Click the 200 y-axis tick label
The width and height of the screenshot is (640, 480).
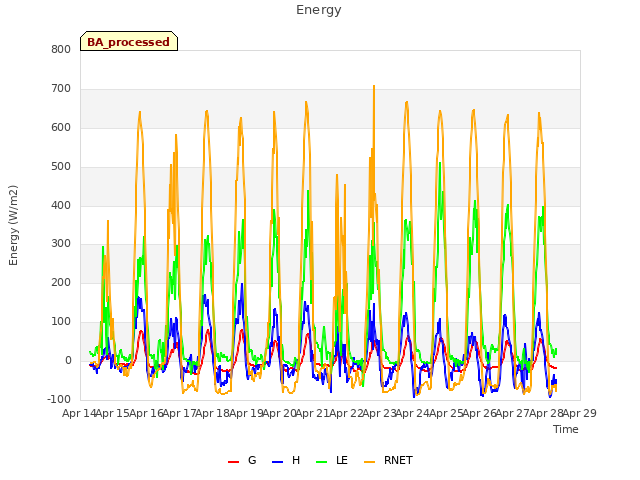tap(61, 283)
